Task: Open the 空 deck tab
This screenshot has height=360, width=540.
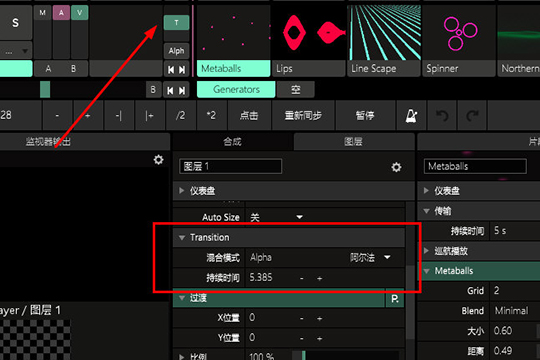Action: pyautogui.click(x=295, y=90)
